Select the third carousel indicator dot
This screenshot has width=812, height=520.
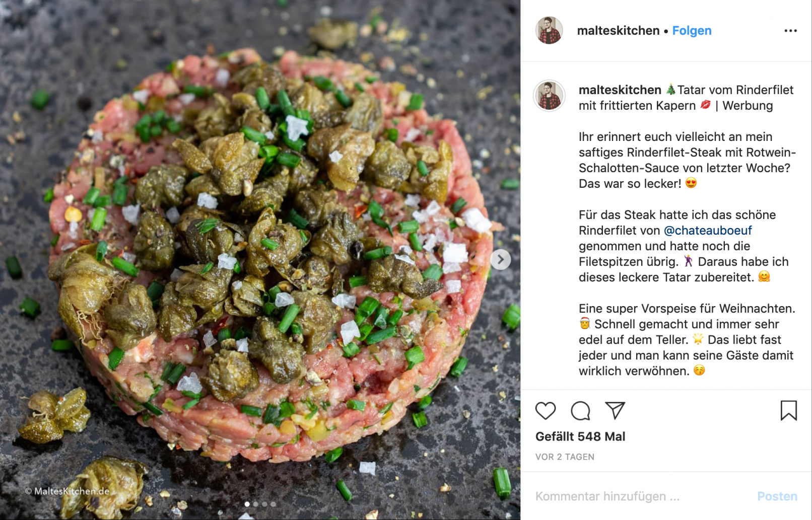click(x=264, y=504)
